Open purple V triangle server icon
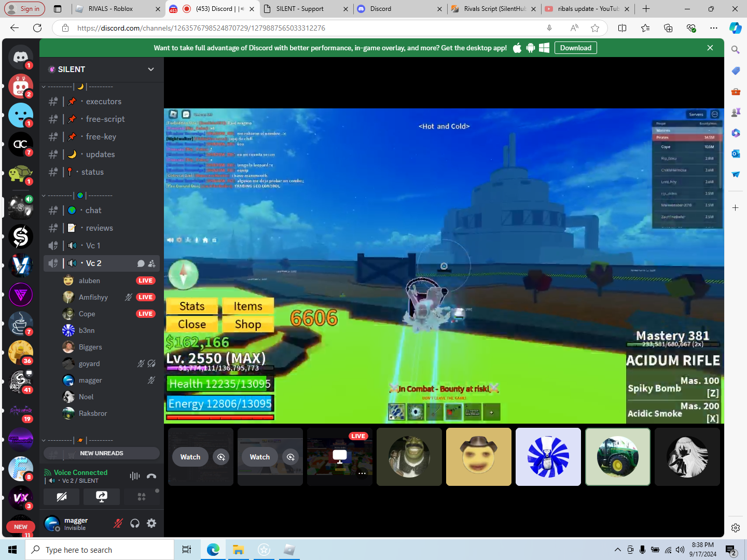 (x=21, y=295)
